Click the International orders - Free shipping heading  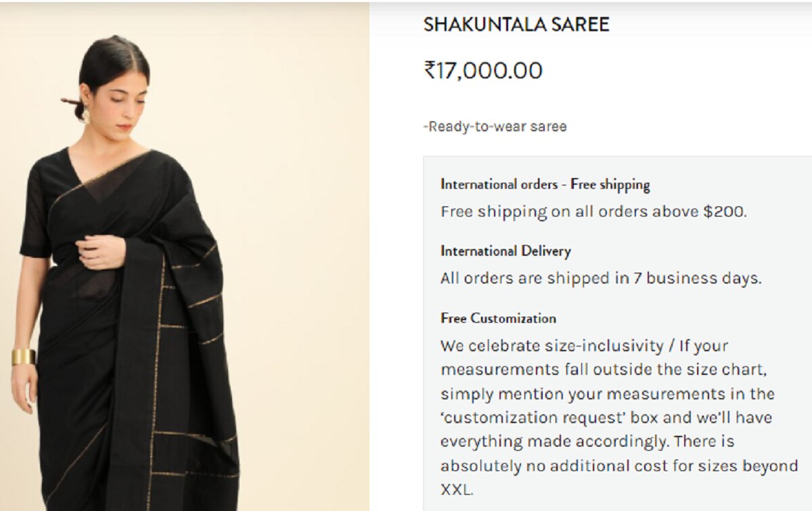(x=545, y=184)
